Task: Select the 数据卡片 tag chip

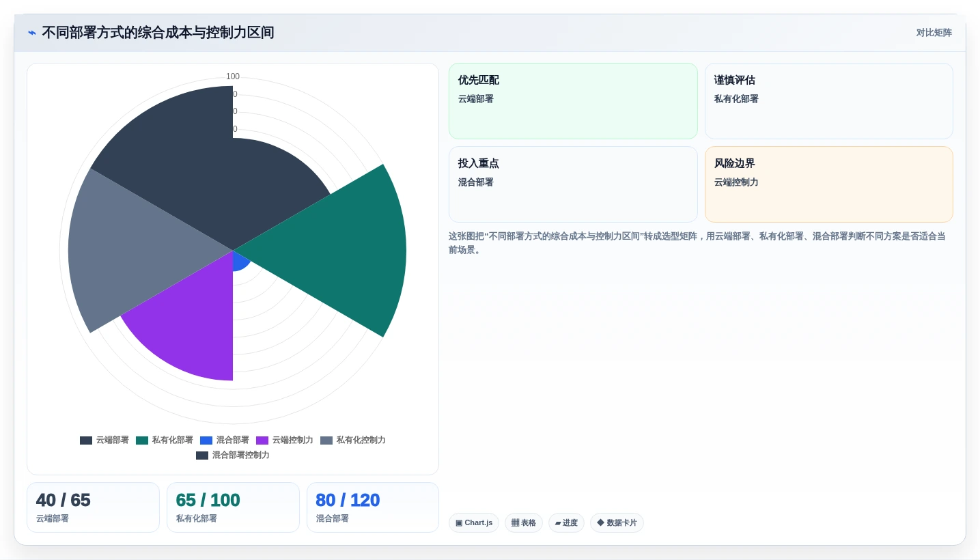Action: 617,523
